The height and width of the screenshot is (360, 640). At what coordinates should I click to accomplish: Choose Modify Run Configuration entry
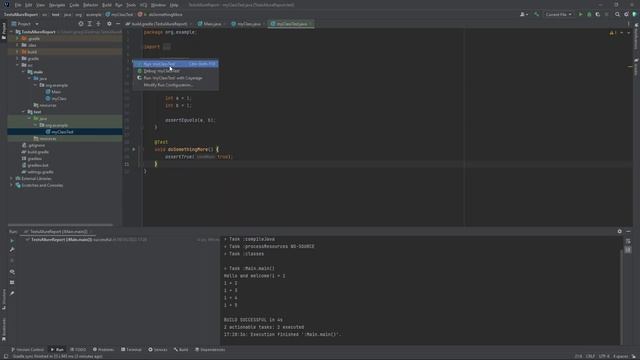[x=176, y=85]
